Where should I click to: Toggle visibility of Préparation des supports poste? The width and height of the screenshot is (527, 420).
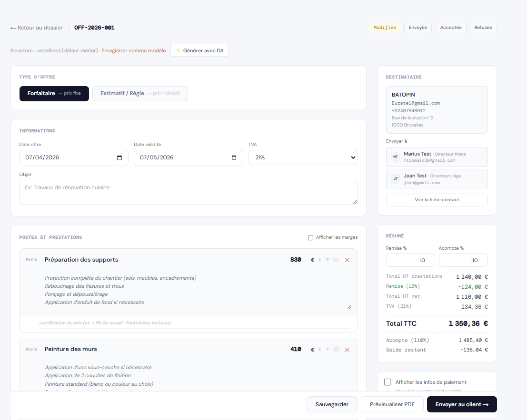coord(336,260)
